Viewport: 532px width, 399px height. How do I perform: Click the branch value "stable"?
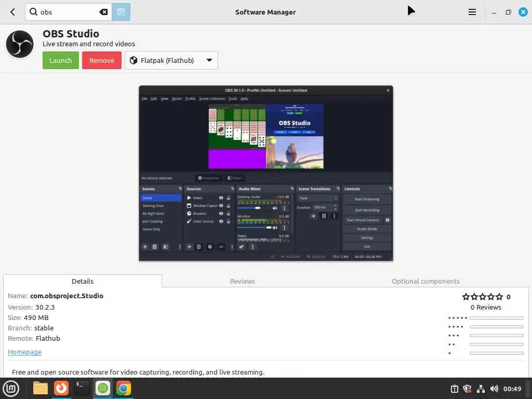pos(44,328)
